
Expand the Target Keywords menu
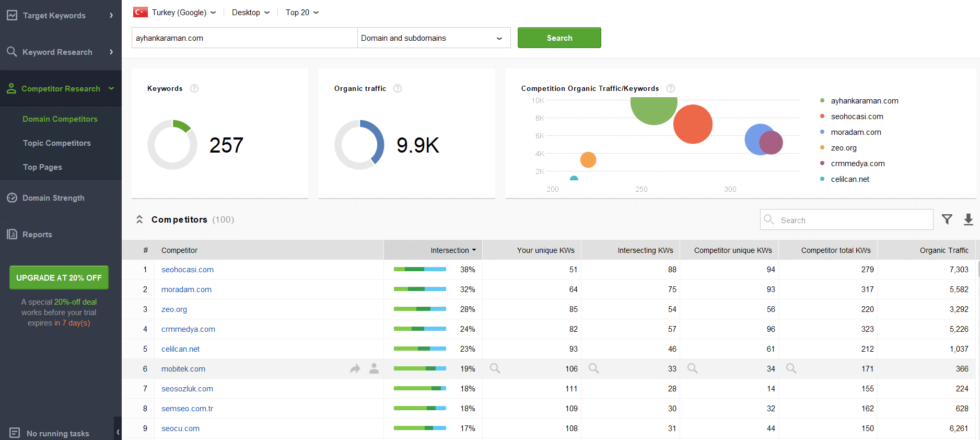(x=111, y=15)
